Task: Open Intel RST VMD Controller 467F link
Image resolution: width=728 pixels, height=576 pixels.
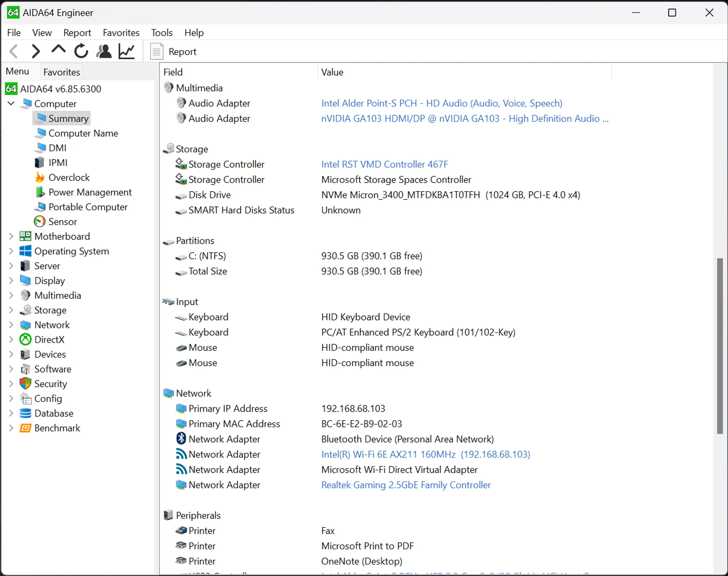Action: 384,164
